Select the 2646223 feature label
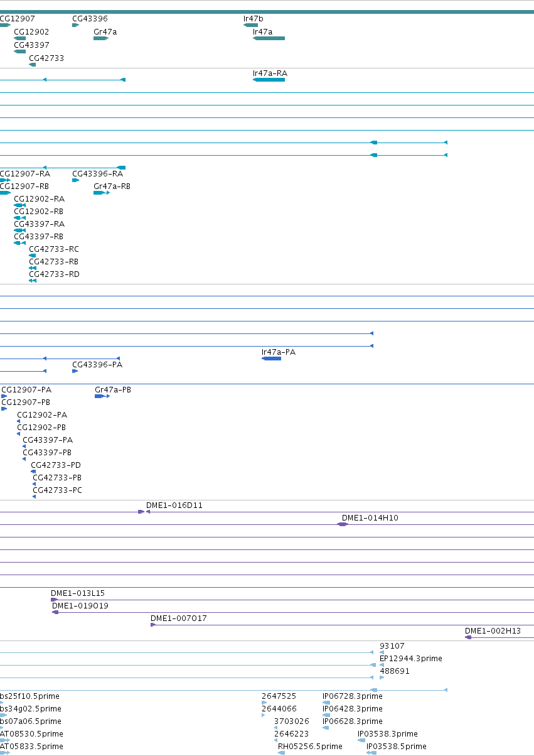Viewport: 534px width, 756px height. pyautogui.click(x=291, y=733)
